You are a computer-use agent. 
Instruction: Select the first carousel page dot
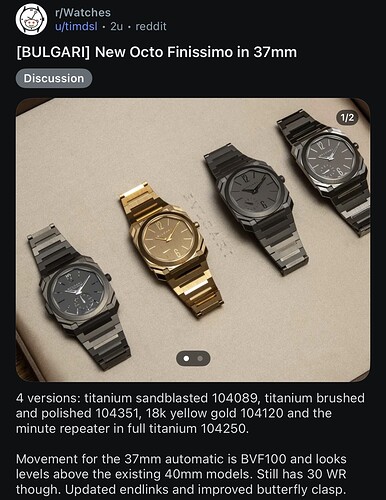click(x=187, y=358)
